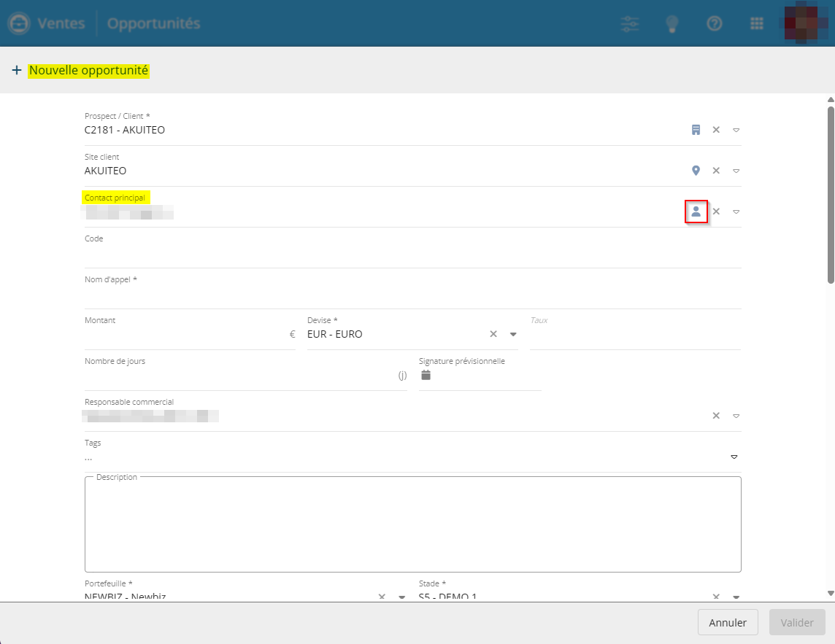The image size is (835, 644).
Task: Expand the Tags dropdown list
Action: point(734,457)
